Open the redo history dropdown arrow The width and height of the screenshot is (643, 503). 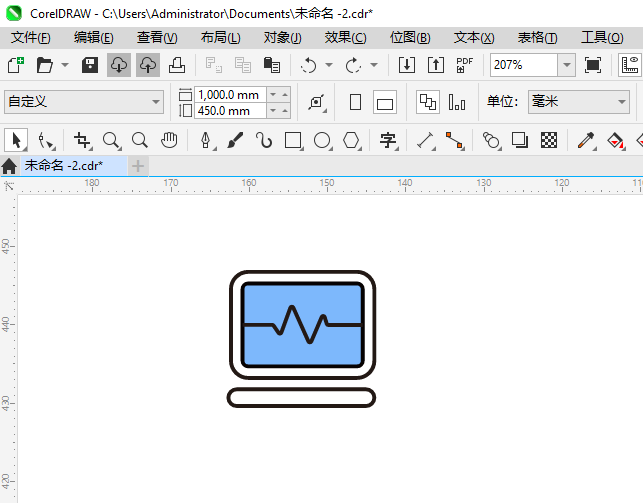click(x=374, y=65)
